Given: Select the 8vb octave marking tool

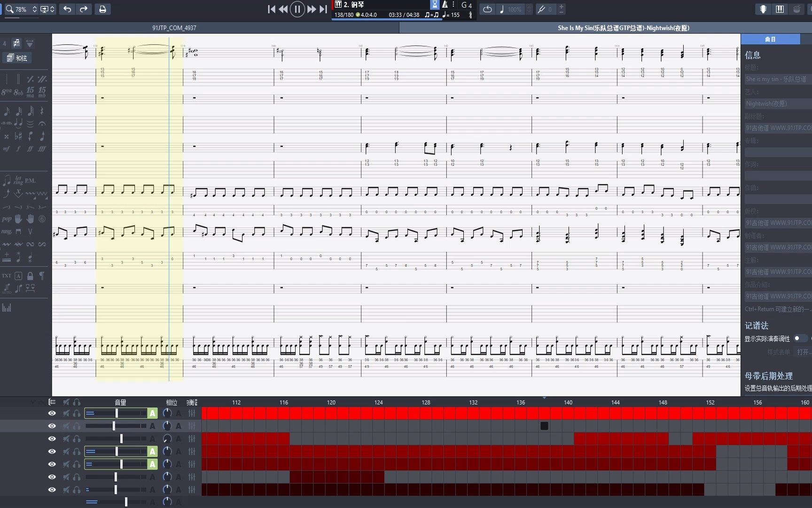Looking at the screenshot, I should click(x=18, y=92).
